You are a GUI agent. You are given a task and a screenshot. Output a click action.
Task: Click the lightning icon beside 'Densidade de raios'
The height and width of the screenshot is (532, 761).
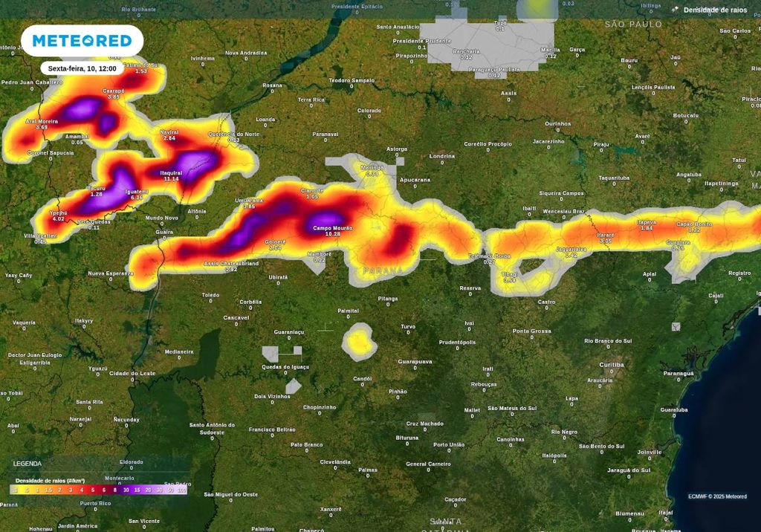(x=675, y=10)
